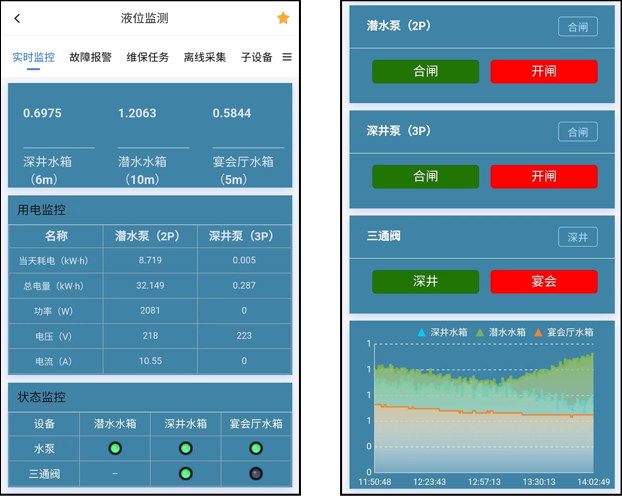Screen dimensions: 622x496
Task: Toggle 深井水箱 series in chart legend
Action: click(442, 332)
